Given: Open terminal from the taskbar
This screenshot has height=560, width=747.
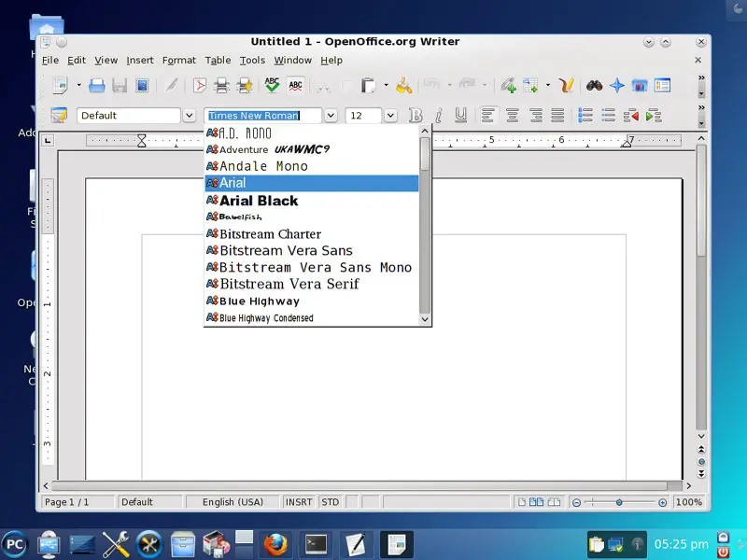Looking at the screenshot, I should pos(316,544).
